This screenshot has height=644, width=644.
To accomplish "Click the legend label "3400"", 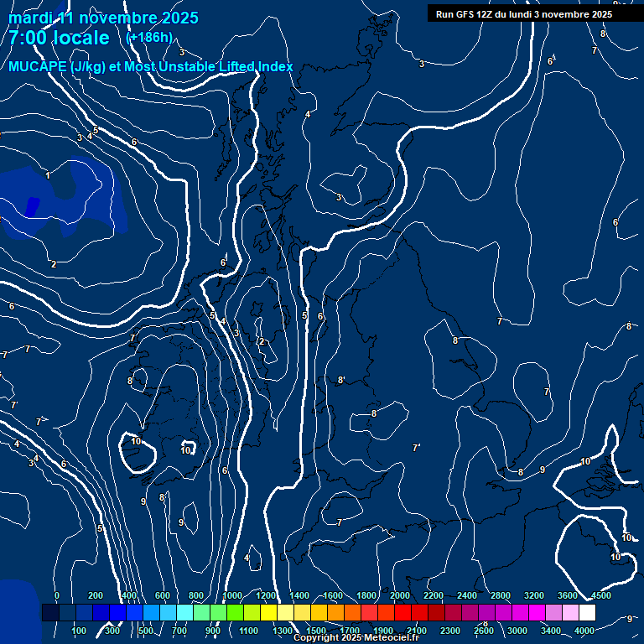I will pyautogui.click(x=551, y=631).
